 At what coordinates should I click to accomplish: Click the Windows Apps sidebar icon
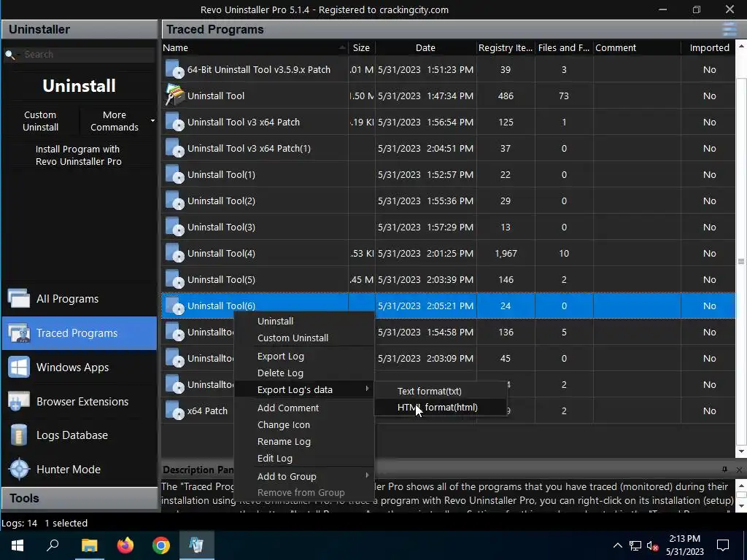coord(18,367)
